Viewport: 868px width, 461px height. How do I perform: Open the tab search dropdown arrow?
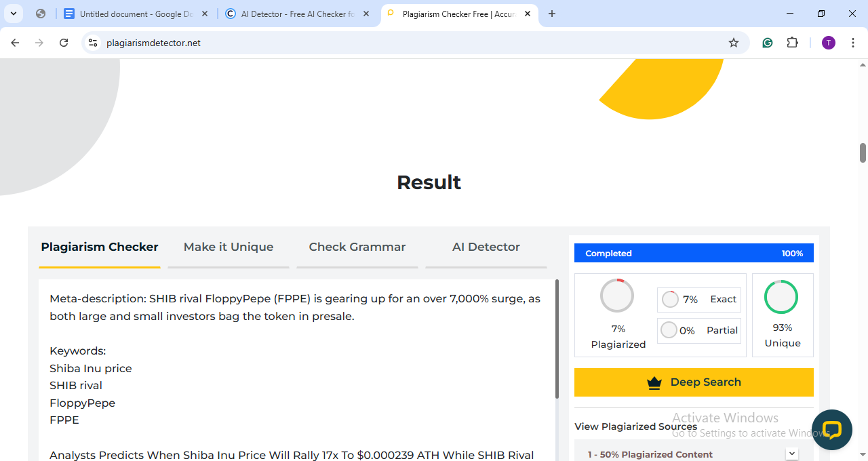point(14,14)
